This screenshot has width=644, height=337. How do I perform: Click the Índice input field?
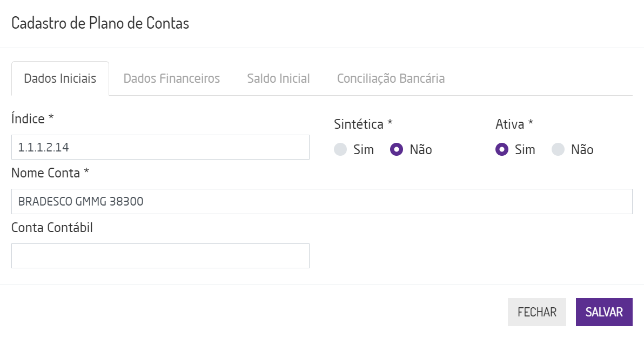160,147
